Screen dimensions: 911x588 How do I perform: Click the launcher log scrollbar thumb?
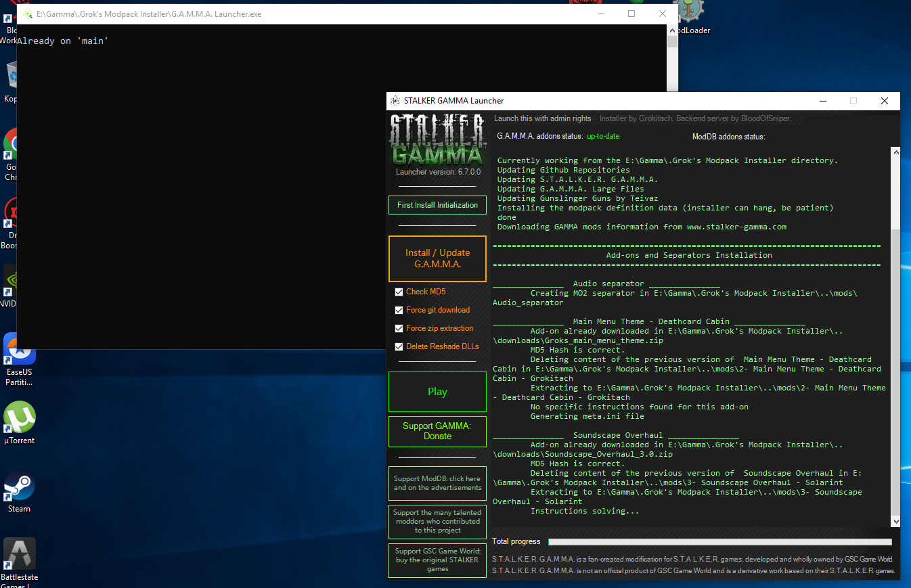tap(896, 371)
